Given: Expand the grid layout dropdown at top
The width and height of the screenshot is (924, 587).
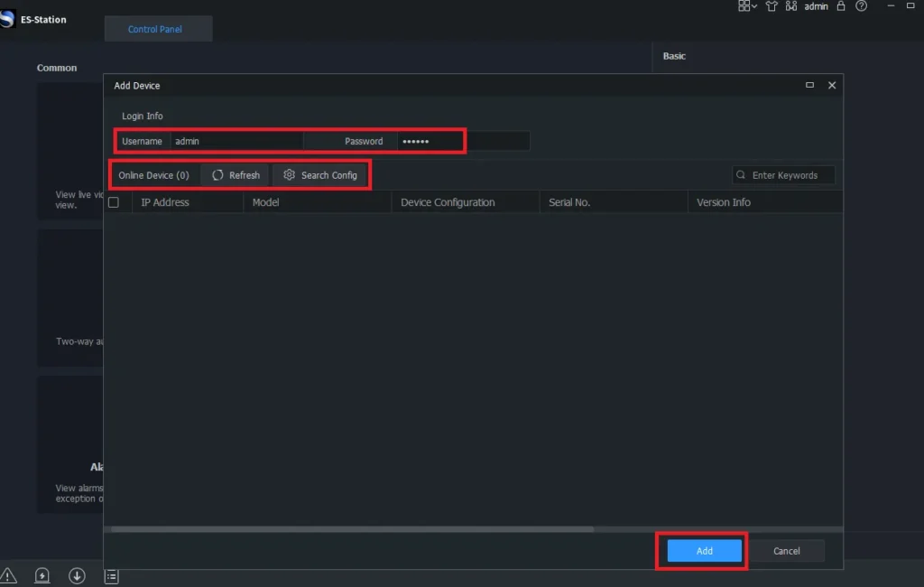Looking at the screenshot, I should click(747, 6).
